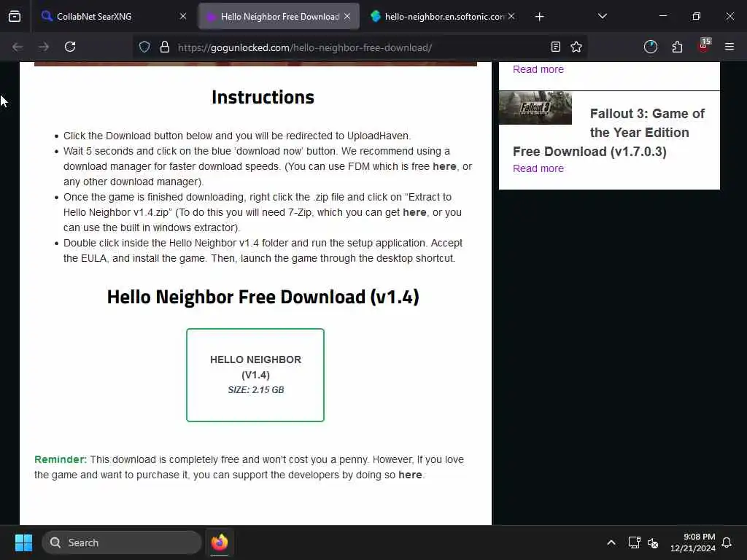Open a new tab with plus button
The width and height of the screenshot is (747, 560).
click(x=539, y=17)
